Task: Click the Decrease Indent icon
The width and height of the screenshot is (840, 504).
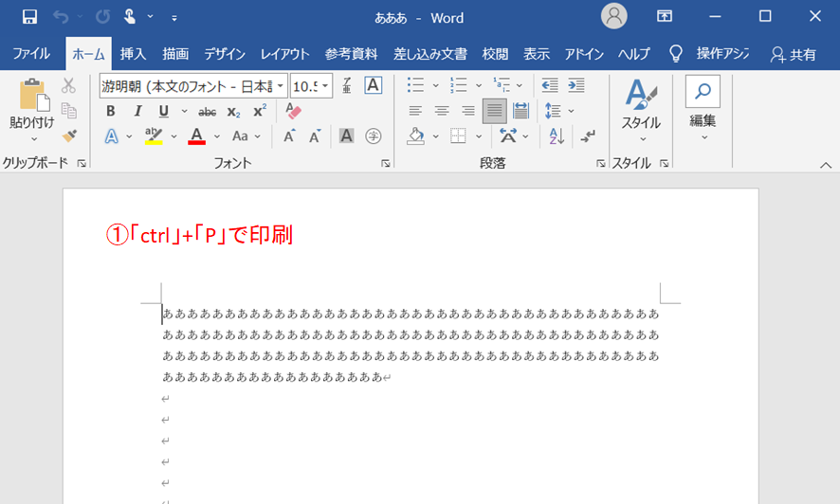Action: (550, 85)
